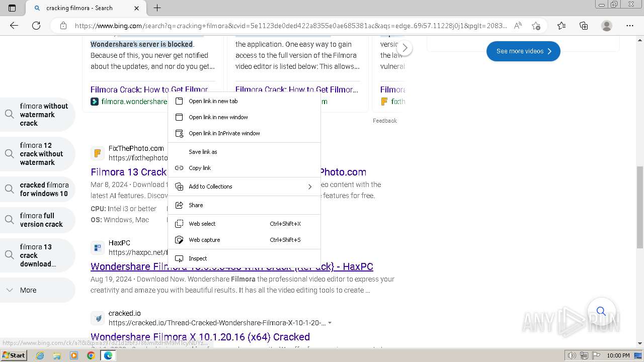This screenshot has height=362, width=644.
Task: Click the page vertical scrollbar thumb
Action: pos(640,207)
